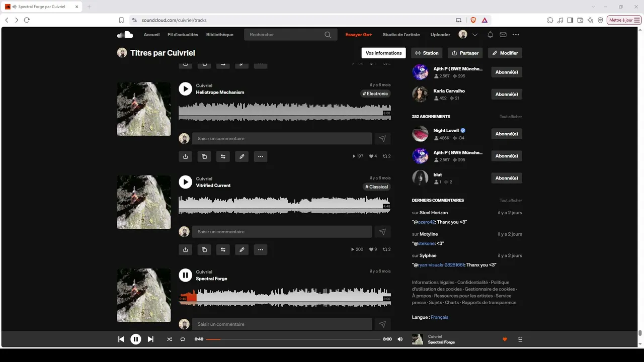Skip to previous track in player bar
This screenshot has width=644, height=362.
(x=121, y=339)
